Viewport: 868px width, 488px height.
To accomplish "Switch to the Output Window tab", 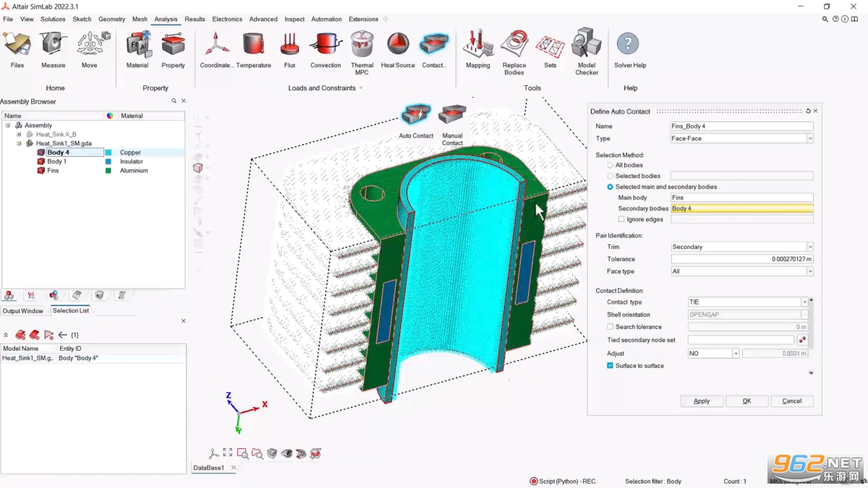I will 22,311.
